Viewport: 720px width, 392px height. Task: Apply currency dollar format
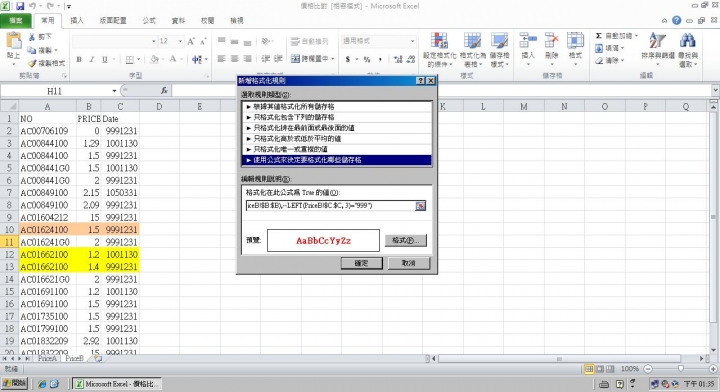pyautogui.click(x=348, y=59)
